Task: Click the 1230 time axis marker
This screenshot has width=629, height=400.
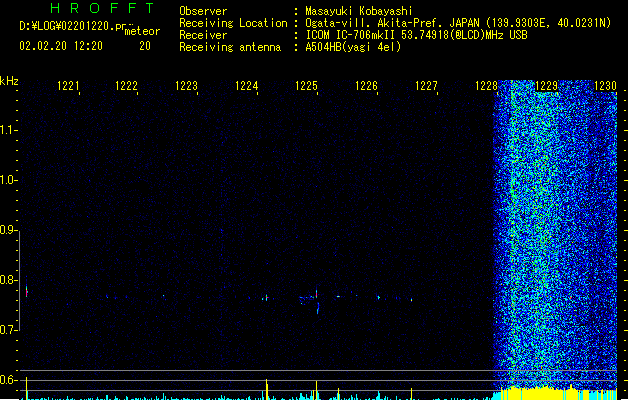Action: 605,86
